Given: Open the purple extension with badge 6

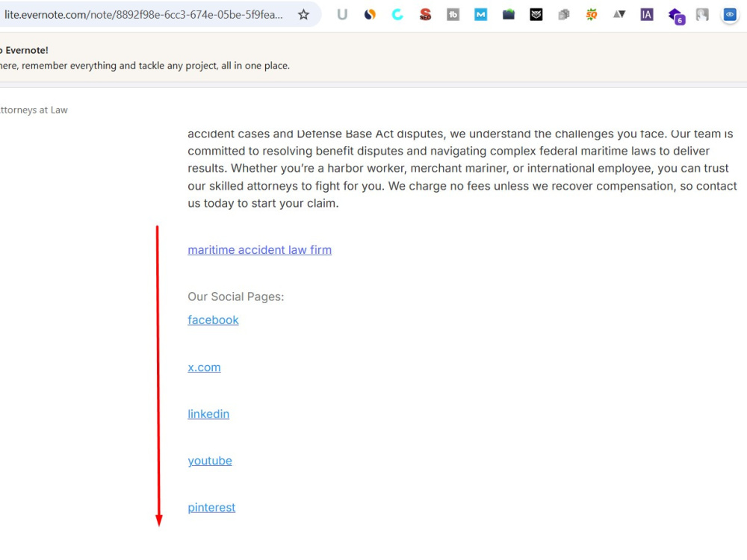Looking at the screenshot, I should tap(676, 16).
